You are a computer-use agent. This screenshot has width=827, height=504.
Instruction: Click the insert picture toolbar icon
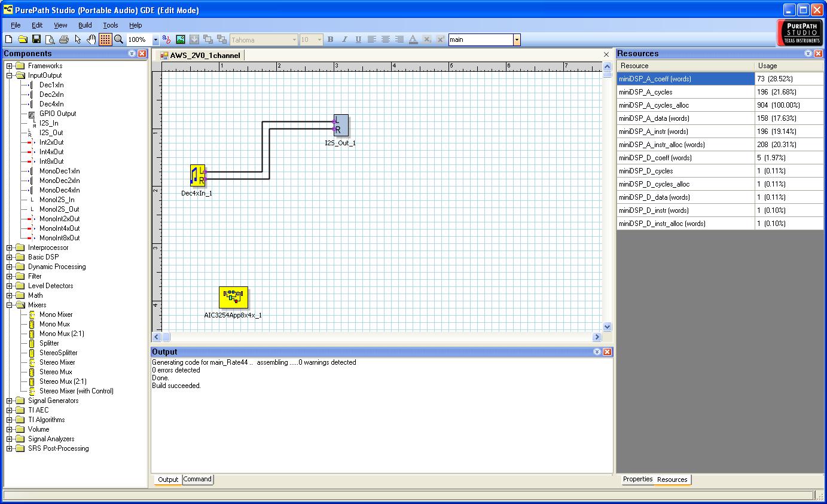click(x=181, y=39)
